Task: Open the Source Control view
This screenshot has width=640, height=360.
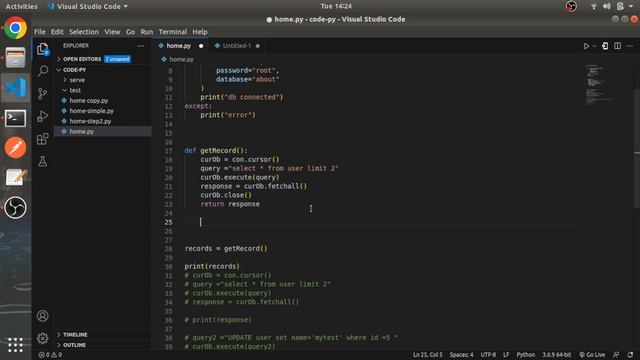Action: [x=42, y=94]
